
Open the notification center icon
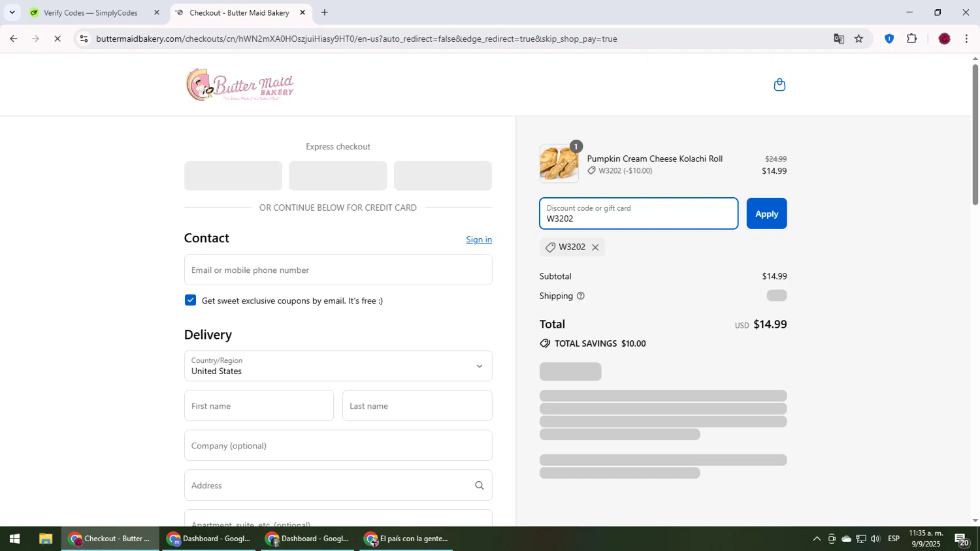click(962, 539)
